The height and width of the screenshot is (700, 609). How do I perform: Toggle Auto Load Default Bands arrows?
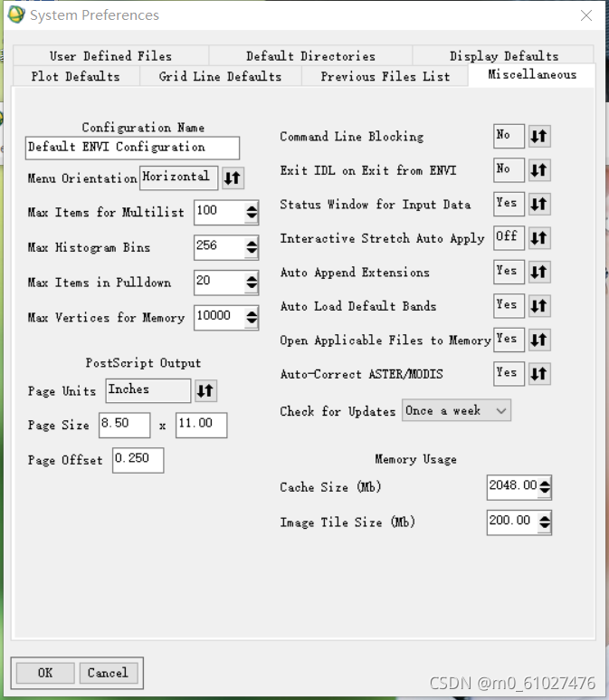(x=539, y=306)
